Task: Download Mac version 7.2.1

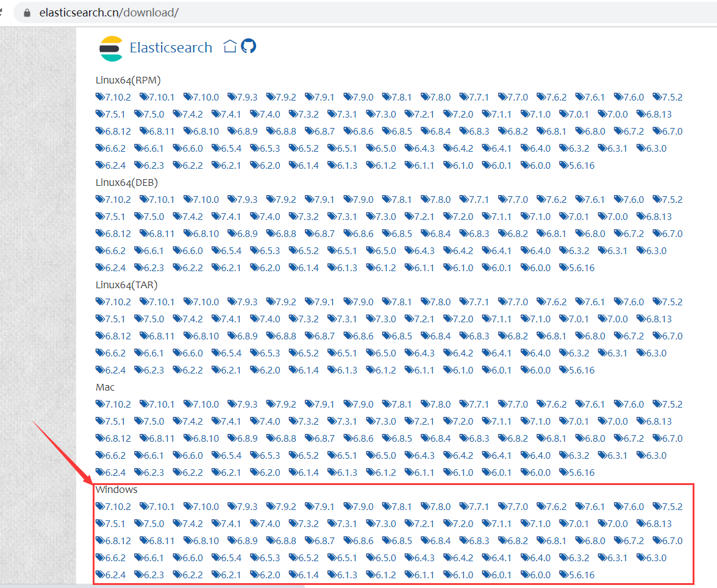Action: pos(419,421)
